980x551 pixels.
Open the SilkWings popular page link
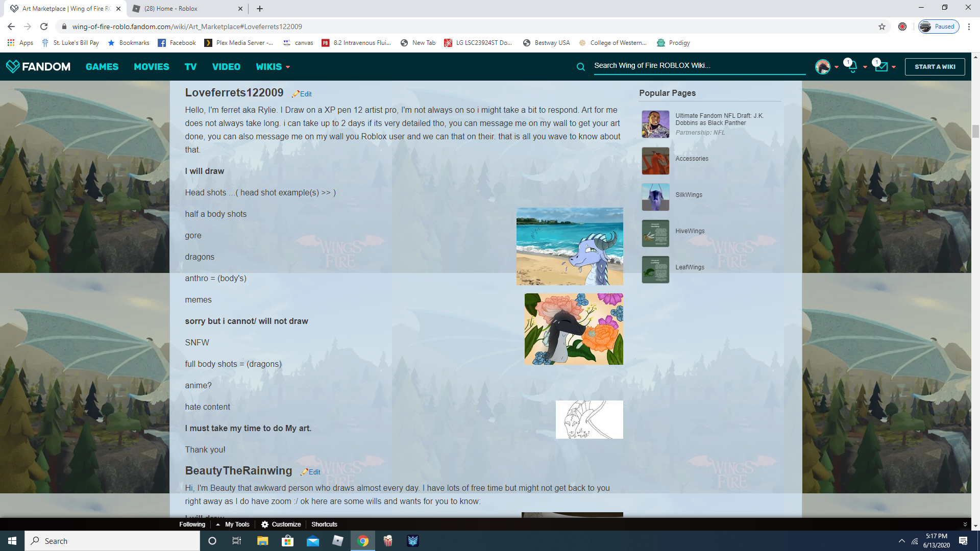[689, 195]
